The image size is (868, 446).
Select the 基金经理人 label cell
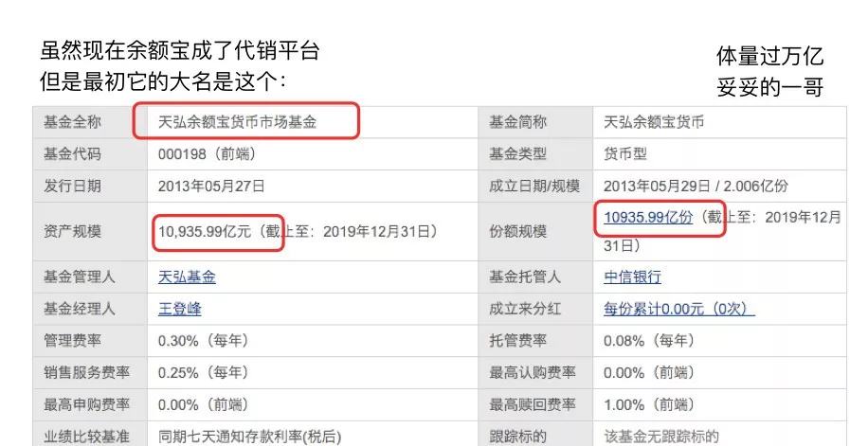[x=90, y=309]
